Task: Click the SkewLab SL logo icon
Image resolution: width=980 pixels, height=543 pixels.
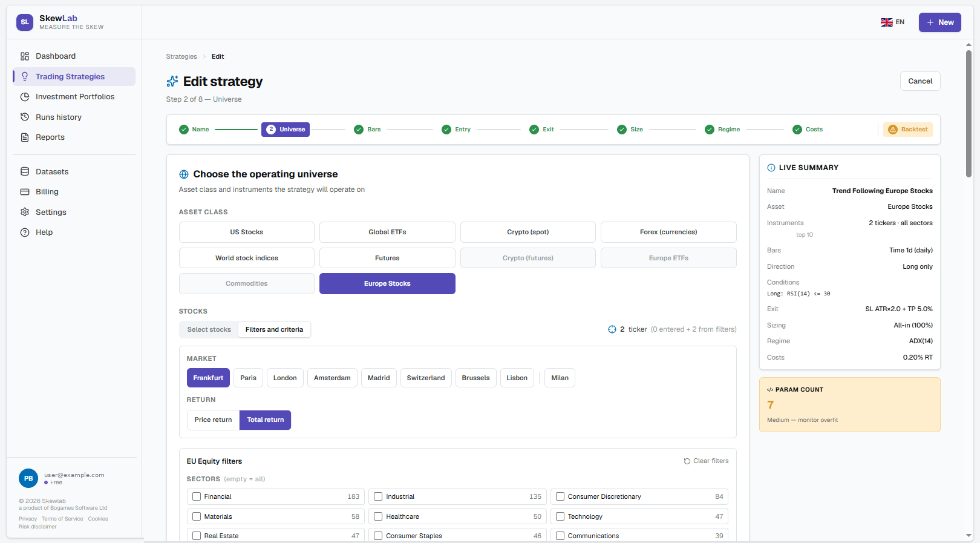Action: tap(25, 22)
